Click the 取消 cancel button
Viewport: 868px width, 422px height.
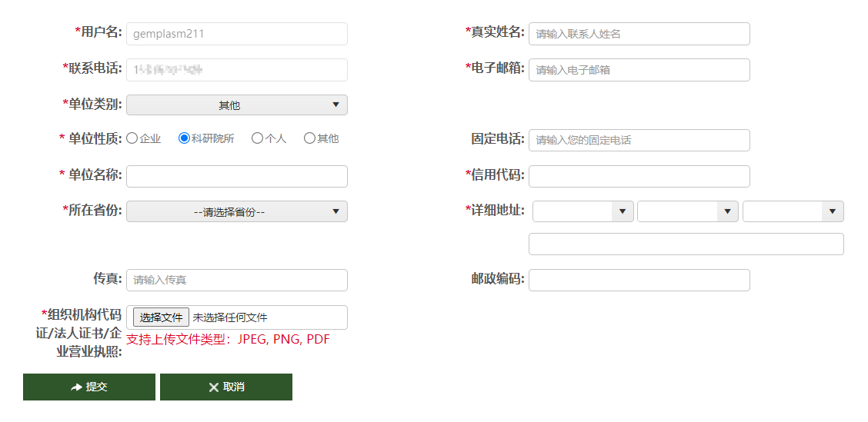(x=226, y=387)
